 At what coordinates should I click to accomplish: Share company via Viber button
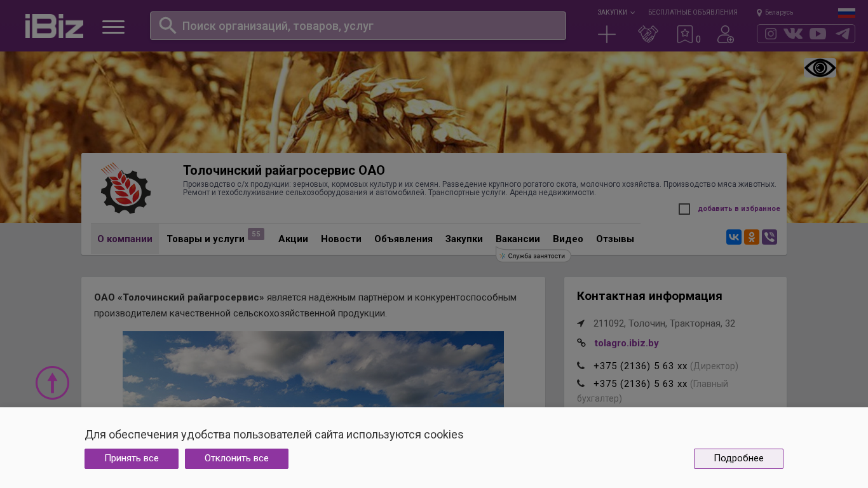[x=770, y=237]
